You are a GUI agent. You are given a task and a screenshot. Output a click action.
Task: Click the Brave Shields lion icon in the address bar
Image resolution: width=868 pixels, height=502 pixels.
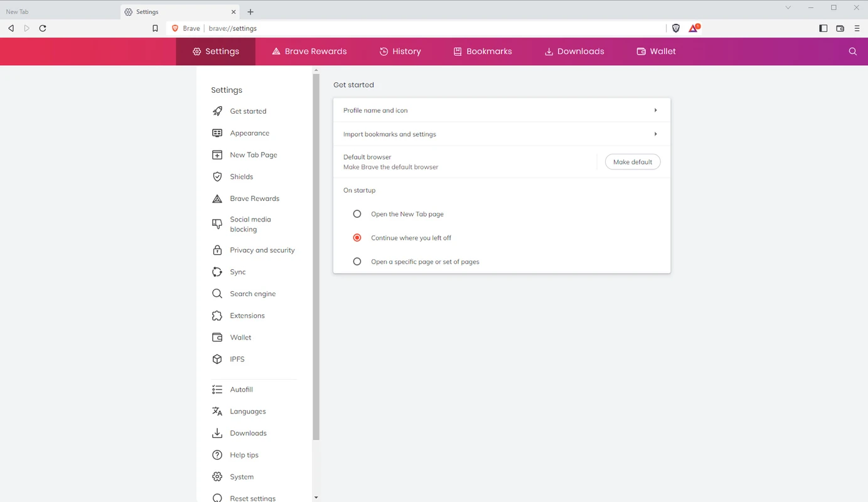(676, 28)
